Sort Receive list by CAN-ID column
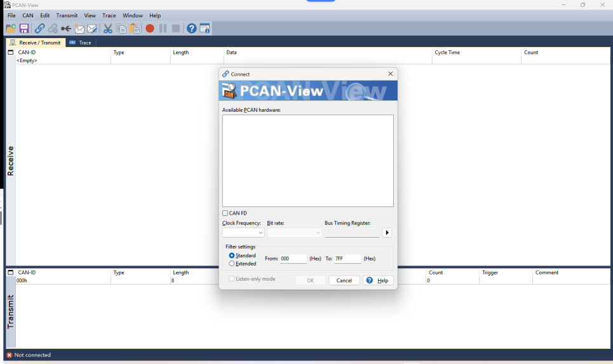The width and height of the screenshot is (613, 364). [63, 52]
